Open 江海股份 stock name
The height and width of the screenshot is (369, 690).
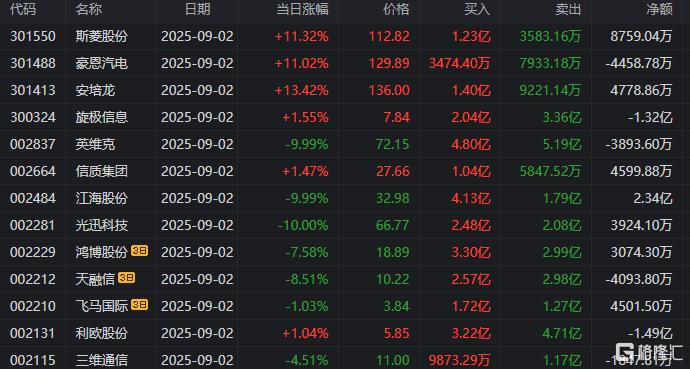tap(102, 198)
